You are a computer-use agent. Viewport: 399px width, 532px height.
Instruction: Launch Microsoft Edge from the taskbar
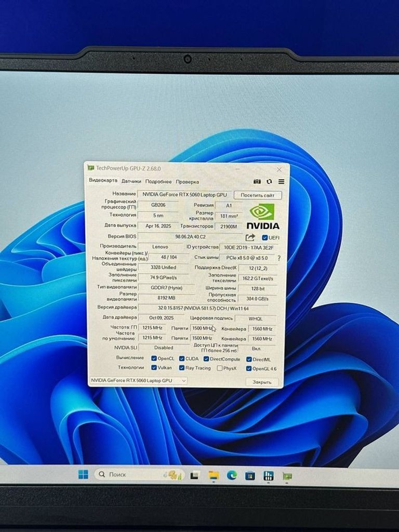tap(232, 475)
